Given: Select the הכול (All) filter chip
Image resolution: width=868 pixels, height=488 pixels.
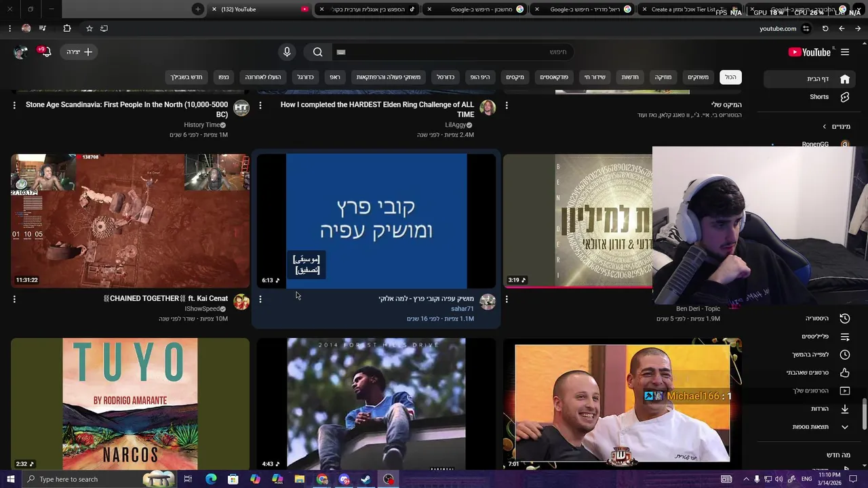Looking at the screenshot, I should (730, 77).
